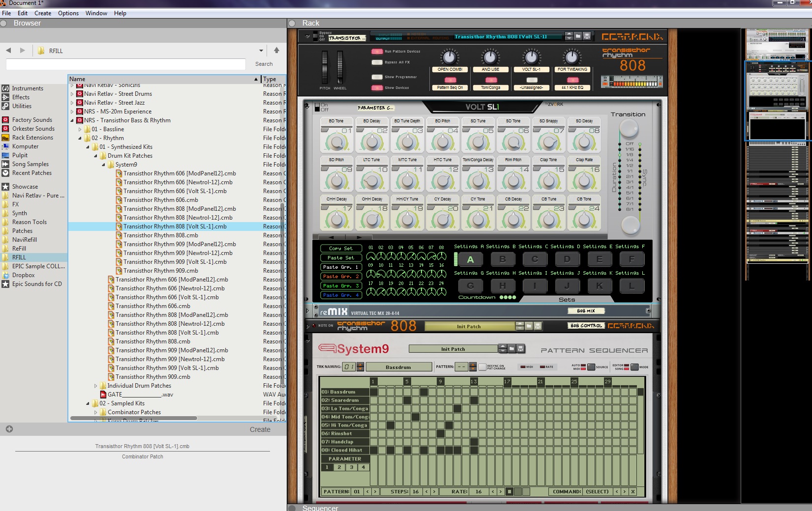Click the add favorites list plus icon
This screenshot has width=812, height=511.
click(x=9, y=429)
